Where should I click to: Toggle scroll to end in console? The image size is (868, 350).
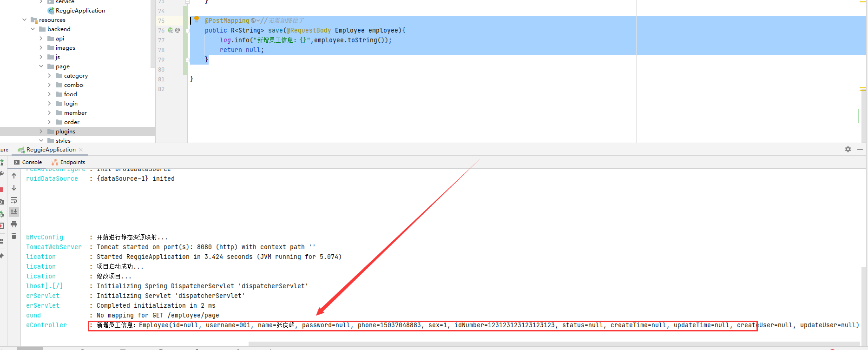click(x=14, y=212)
